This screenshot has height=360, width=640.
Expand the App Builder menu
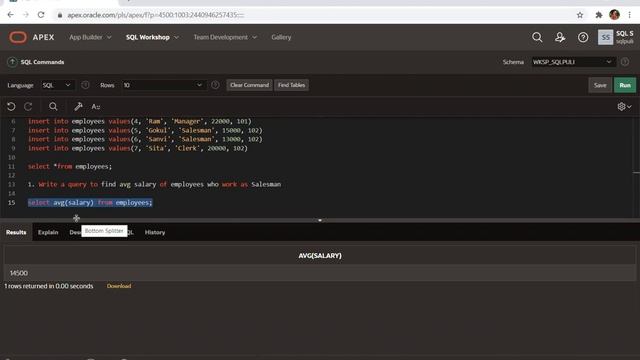(x=90, y=37)
